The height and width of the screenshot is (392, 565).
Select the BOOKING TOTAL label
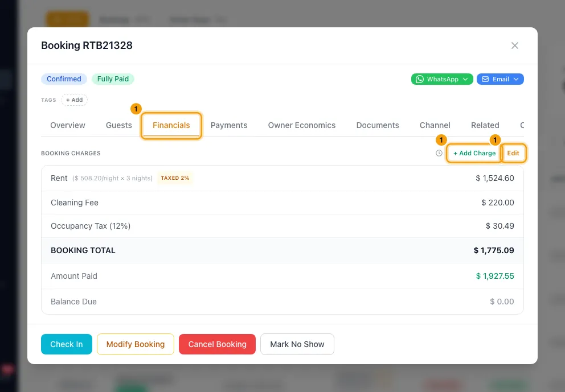pos(83,250)
